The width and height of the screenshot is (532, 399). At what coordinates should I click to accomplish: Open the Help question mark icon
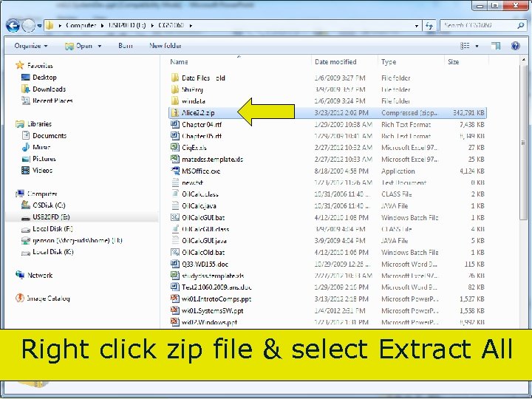pos(516,46)
